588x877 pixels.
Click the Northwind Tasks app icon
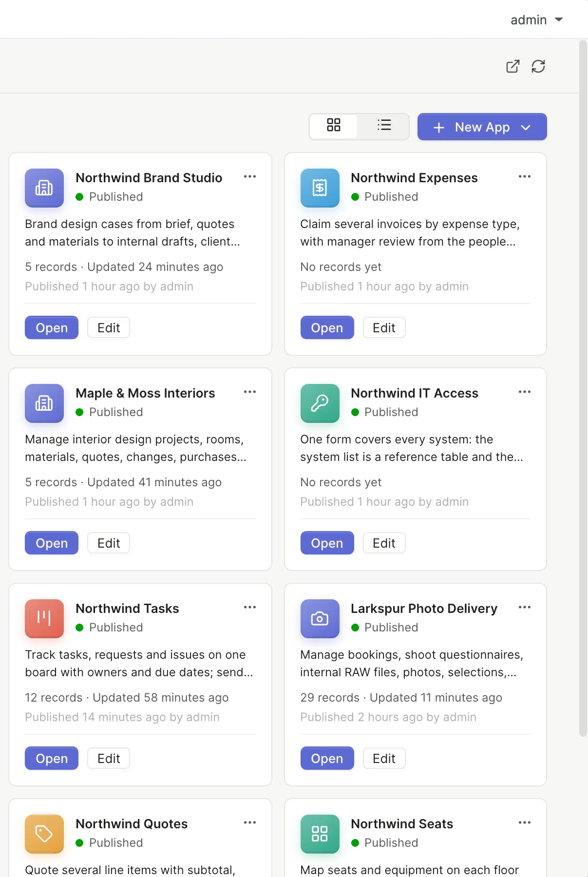tap(44, 619)
